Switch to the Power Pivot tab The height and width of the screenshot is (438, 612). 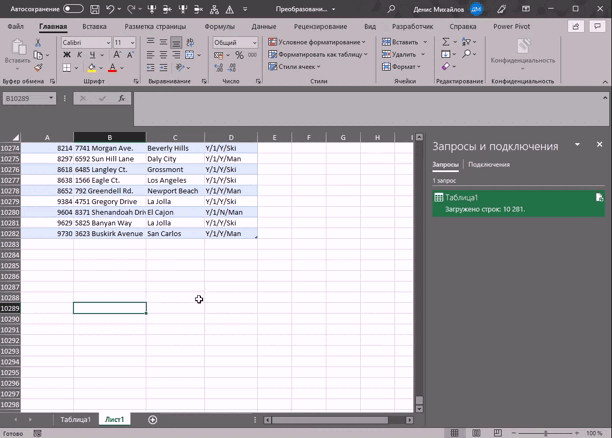pyautogui.click(x=512, y=26)
